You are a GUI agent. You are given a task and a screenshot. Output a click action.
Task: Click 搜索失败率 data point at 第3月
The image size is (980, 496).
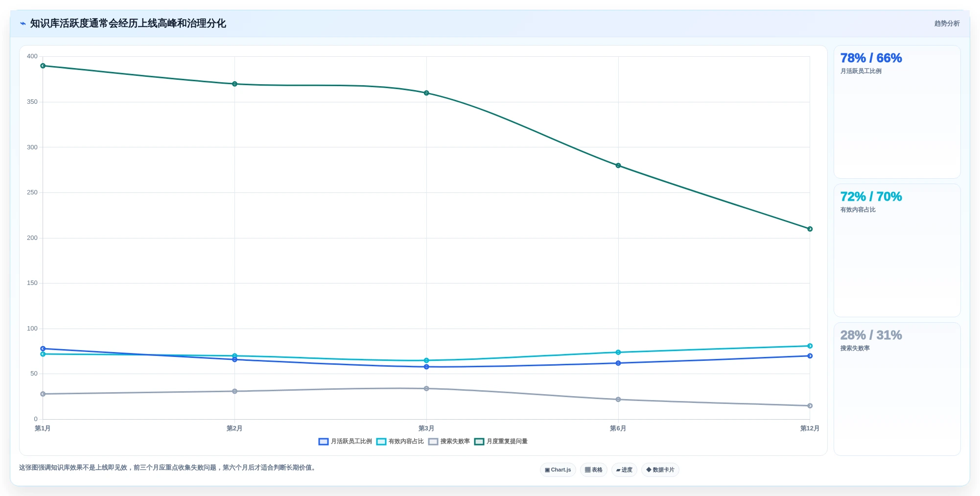(x=426, y=389)
